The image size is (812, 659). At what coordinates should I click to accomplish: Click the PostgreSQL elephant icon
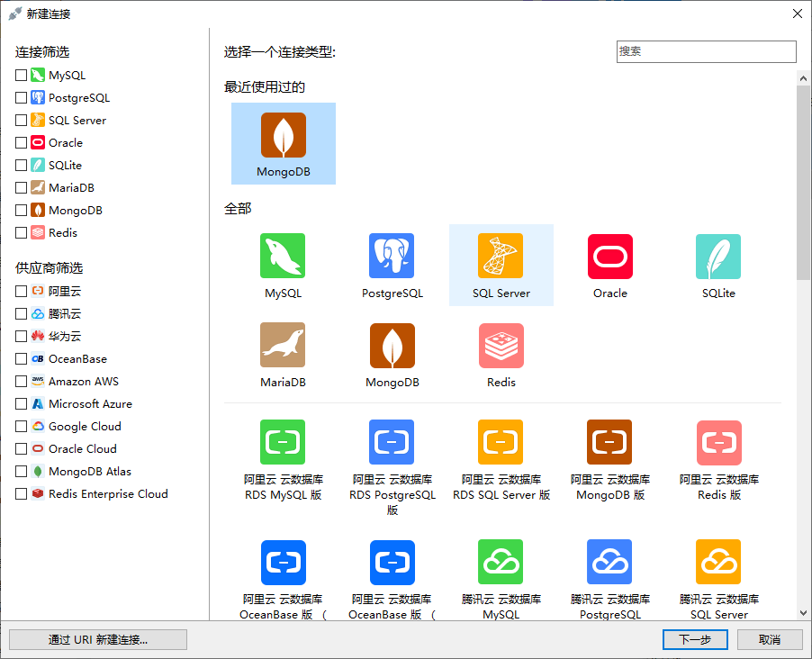(x=392, y=256)
